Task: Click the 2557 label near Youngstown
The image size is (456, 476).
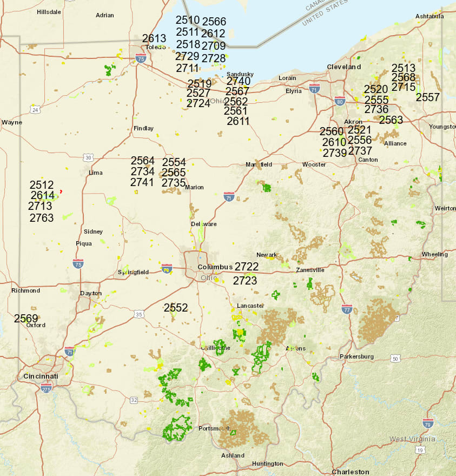Action: (x=428, y=98)
